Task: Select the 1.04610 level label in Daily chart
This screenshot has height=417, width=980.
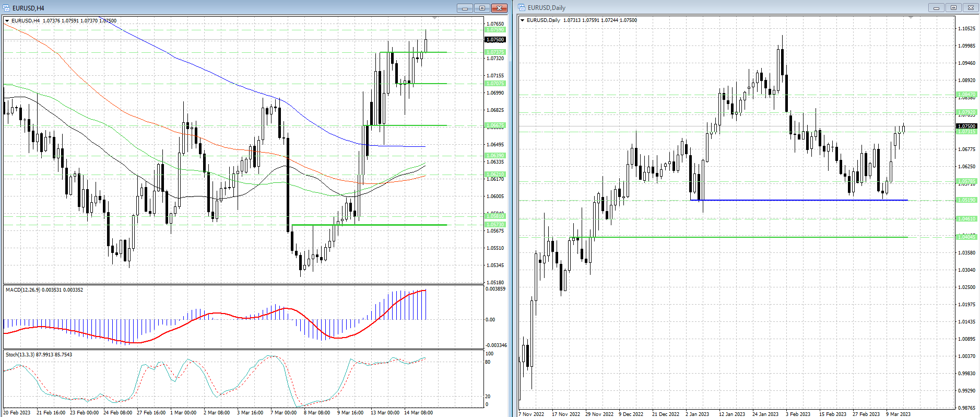Action: (x=966, y=219)
